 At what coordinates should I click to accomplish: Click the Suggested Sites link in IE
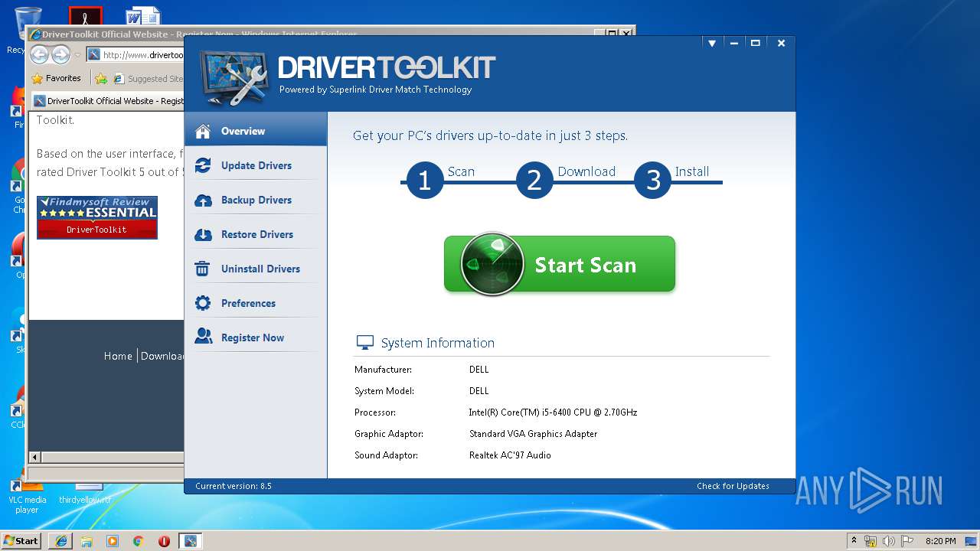pos(149,78)
